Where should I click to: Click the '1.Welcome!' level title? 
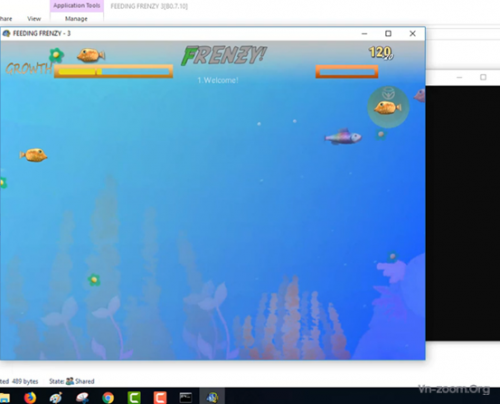[218, 80]
